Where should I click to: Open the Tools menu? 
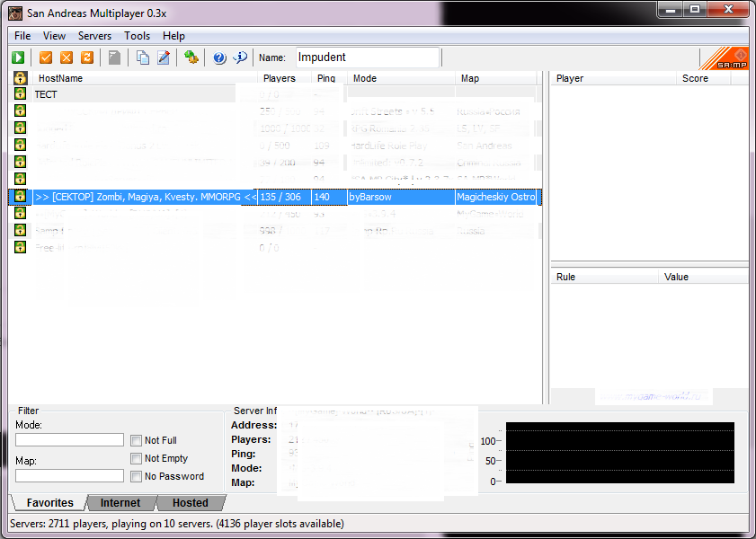[x=137, y=36]
